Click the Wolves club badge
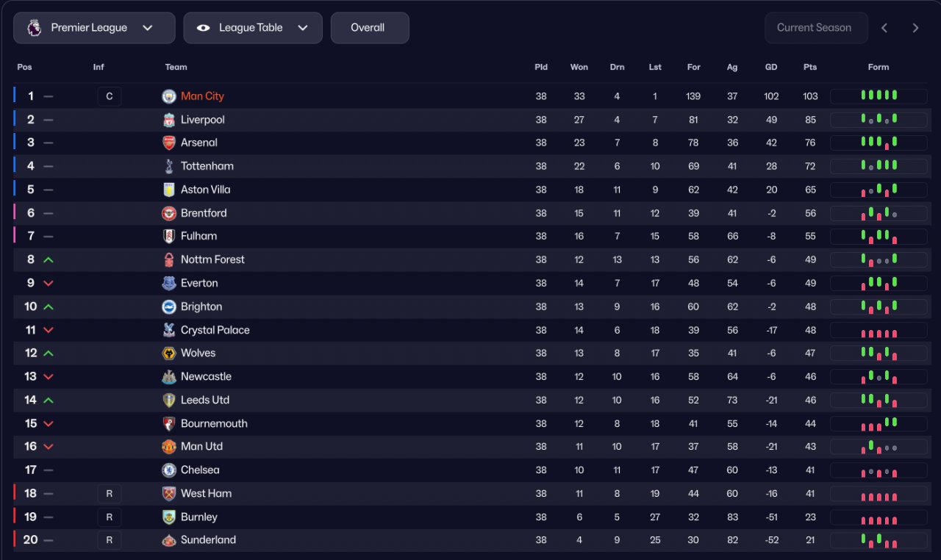Image resolution: width=941 pixels, height=560 pixels. pos(169,353)
